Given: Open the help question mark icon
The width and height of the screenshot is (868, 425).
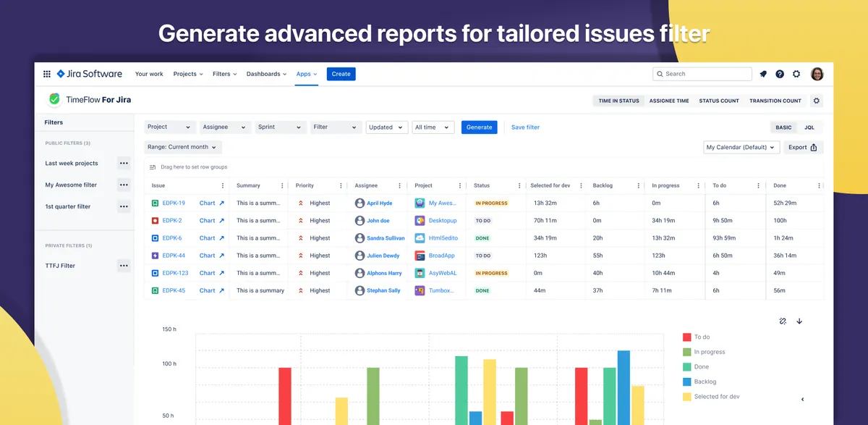Looking at the screenshot, I should click(780, 74).
